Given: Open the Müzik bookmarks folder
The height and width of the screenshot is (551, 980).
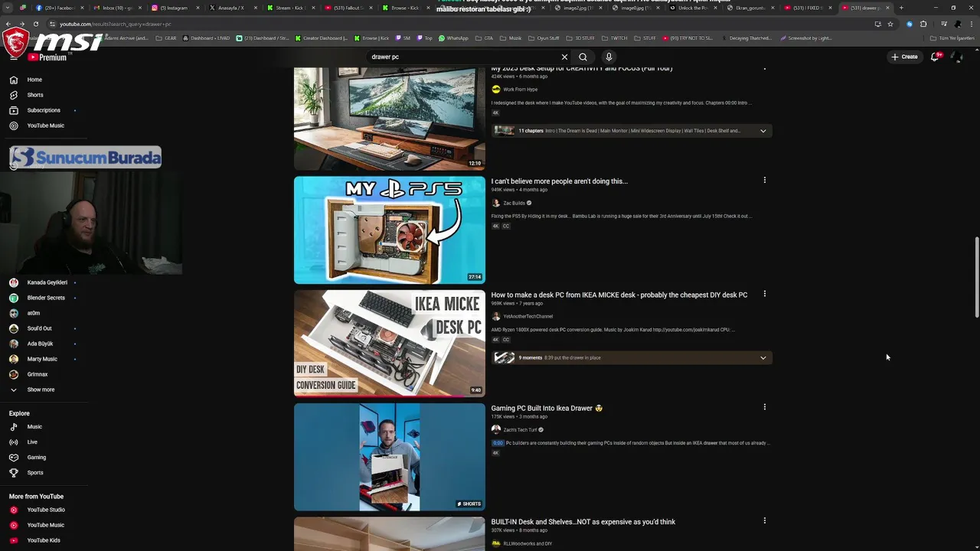Looking at the screenshot, I should pyautogui.click(x=511, y=38).
